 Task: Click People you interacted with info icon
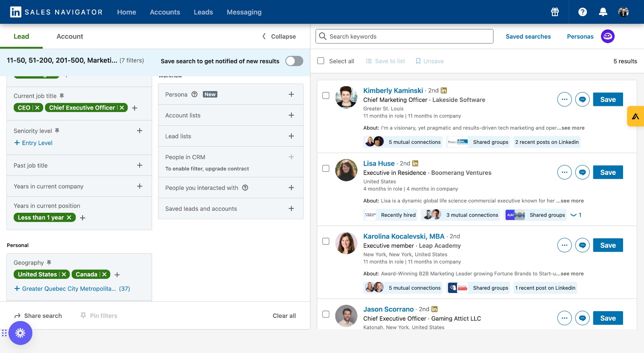pos(245,188)
